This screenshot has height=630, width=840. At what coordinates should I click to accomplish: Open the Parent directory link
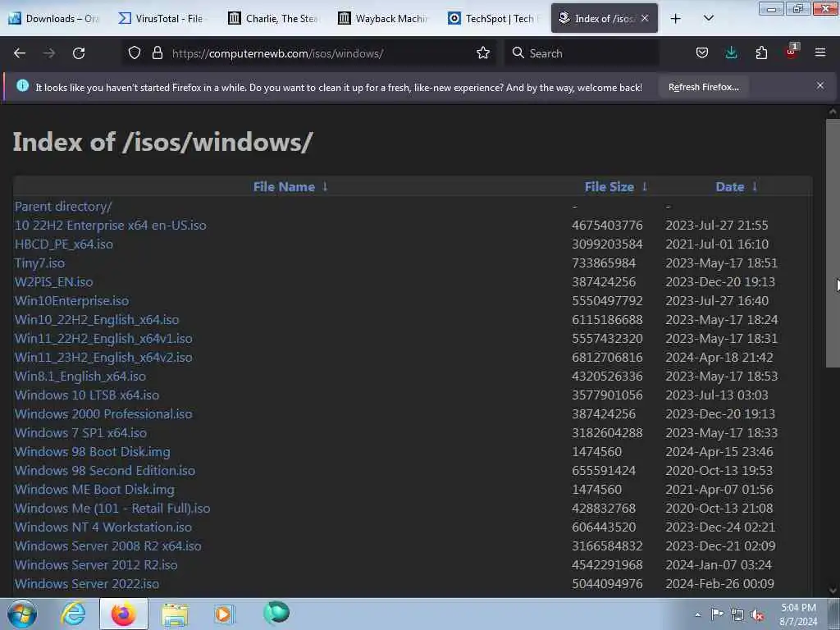[63, 206]
